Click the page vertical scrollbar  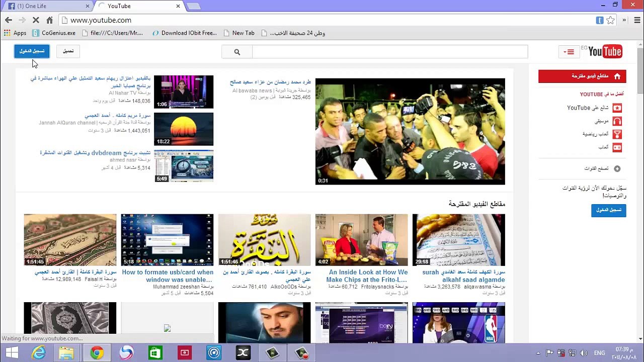pos(640,70)
